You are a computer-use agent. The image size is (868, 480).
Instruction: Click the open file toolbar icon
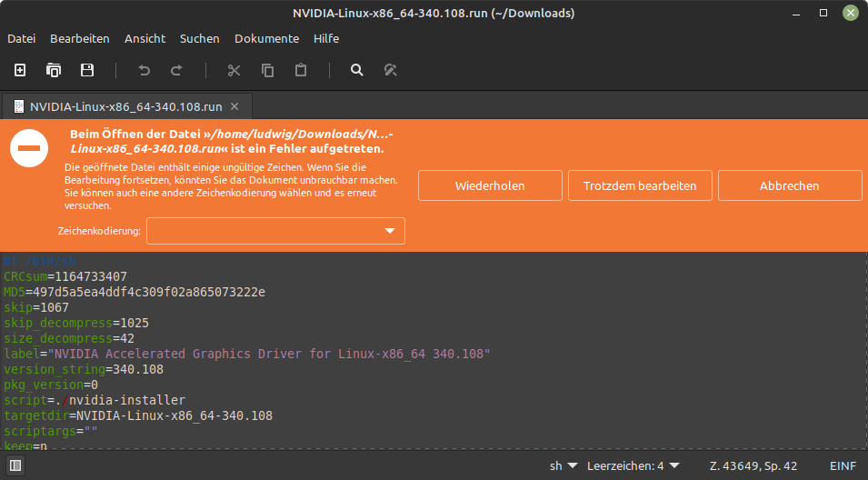coord(54,70)
